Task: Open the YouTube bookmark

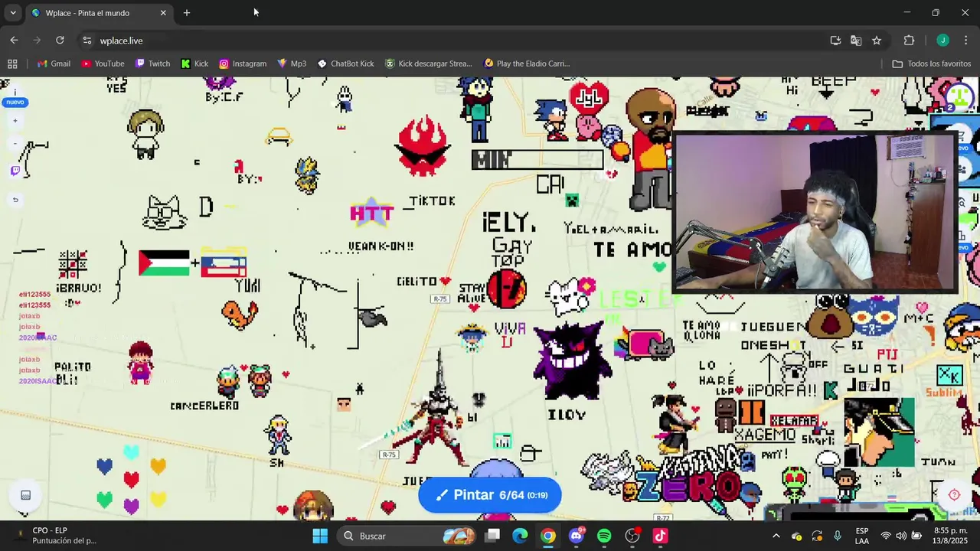Action: tap(103, 64)
